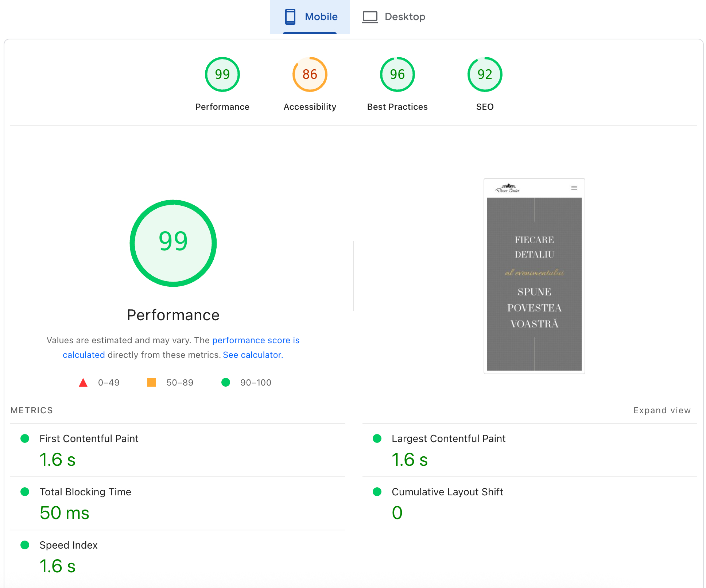Viewport: 706px width, 588px height.
Task: Click the Cumulative Layout Shift metric
Action: coord(447,492)
